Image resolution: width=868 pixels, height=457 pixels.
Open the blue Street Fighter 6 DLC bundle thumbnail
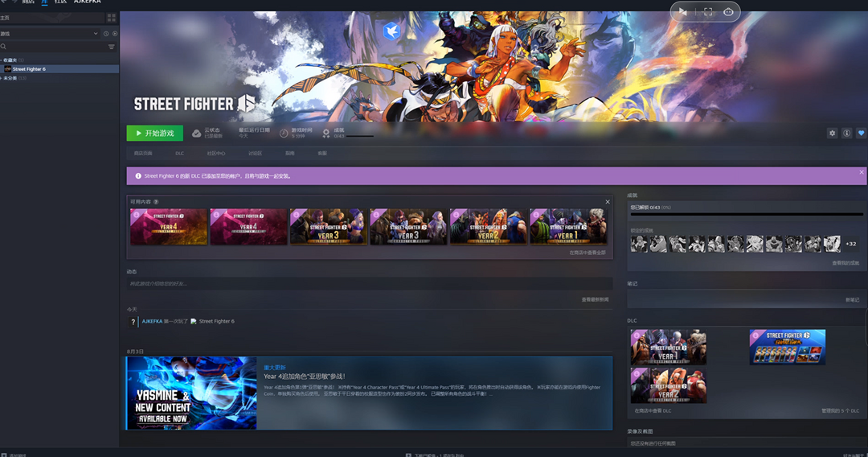point(787,347)
